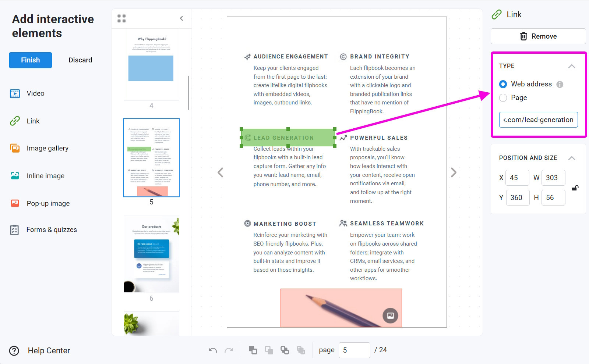
Task: Click the pop-up image icon on pencil picture
Action: (x=390, y=315)
